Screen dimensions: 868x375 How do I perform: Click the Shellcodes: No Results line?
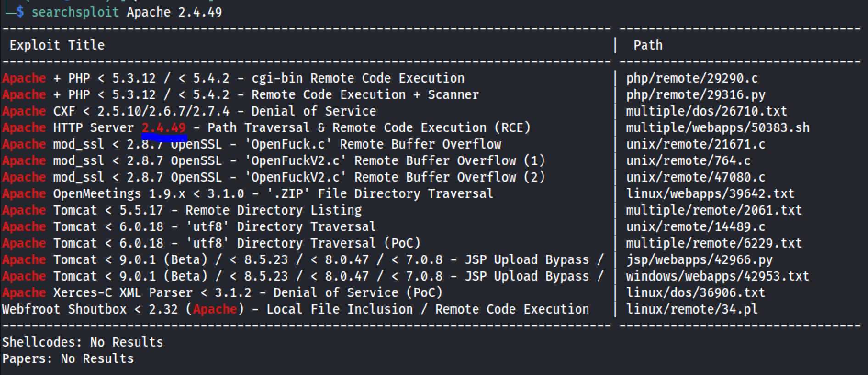click(x=83, y=342)
